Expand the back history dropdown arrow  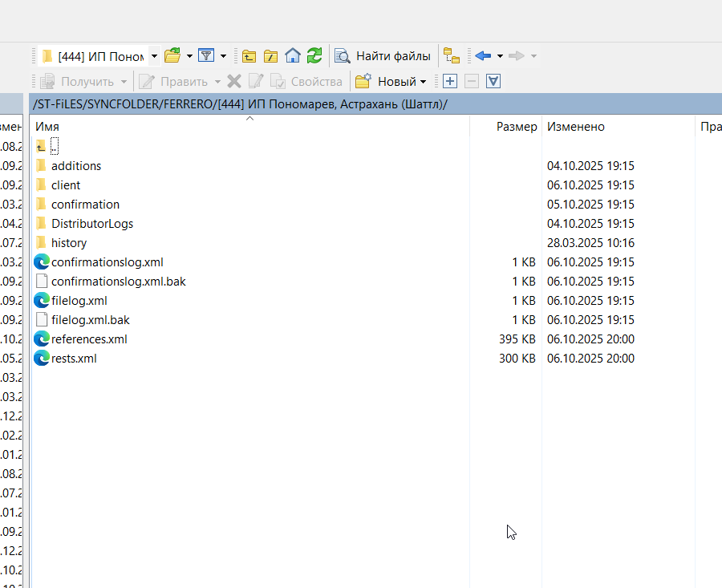tap(500, 56)
